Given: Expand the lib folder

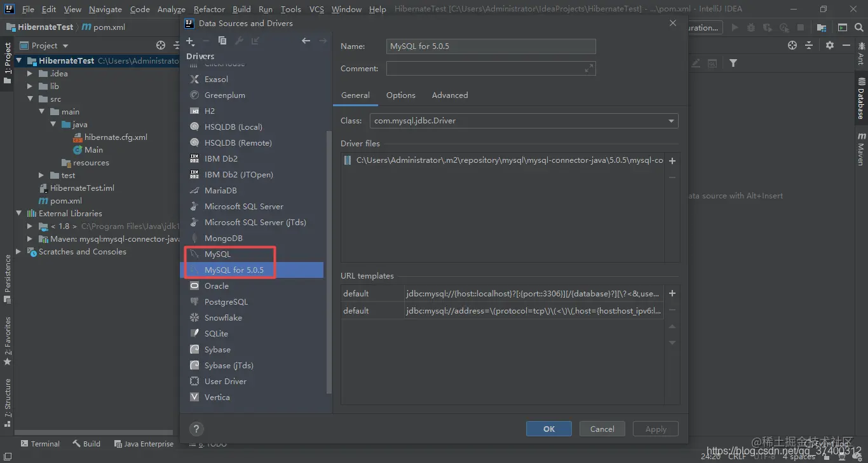Looking at the screenshot, I should coord(30,86).
